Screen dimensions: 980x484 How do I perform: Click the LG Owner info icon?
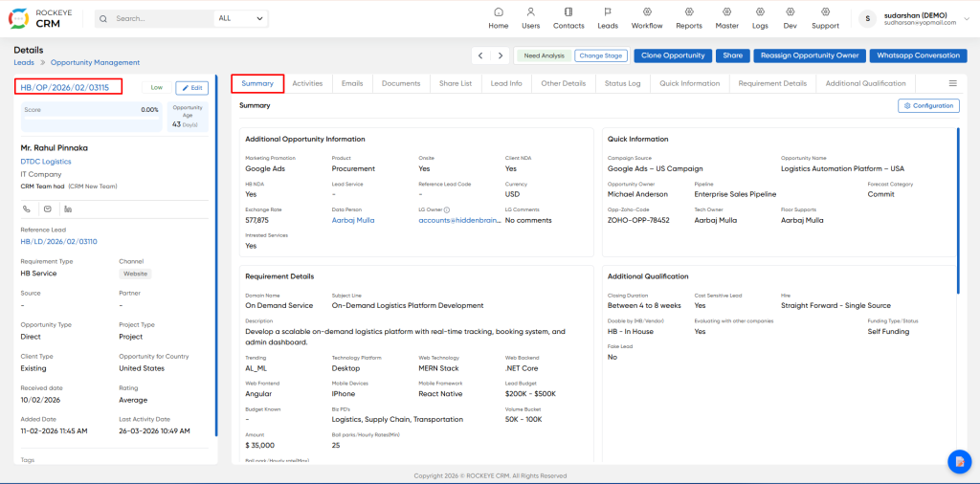pyautogui.click(x=447, y=209)
